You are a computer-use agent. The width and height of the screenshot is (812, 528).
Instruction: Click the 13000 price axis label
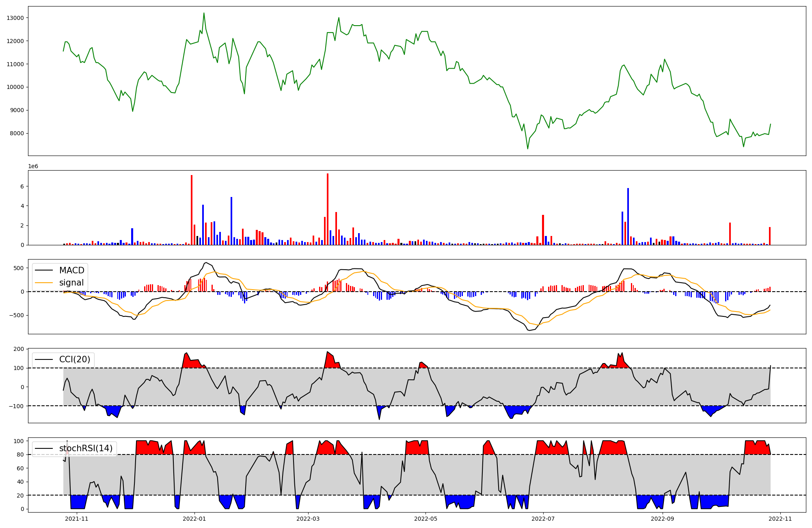pos(15,18)
